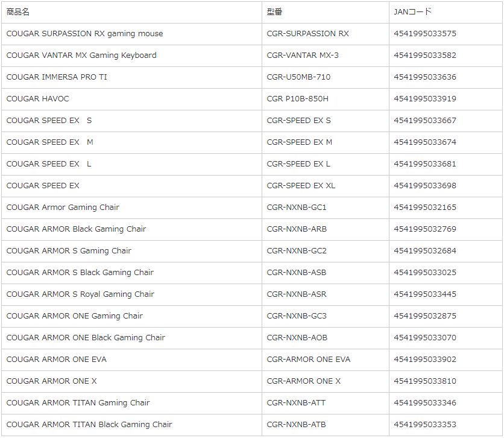
Task: Click COUGAR ARMOR Black Gaming Chair
Action: pos(76,229)
